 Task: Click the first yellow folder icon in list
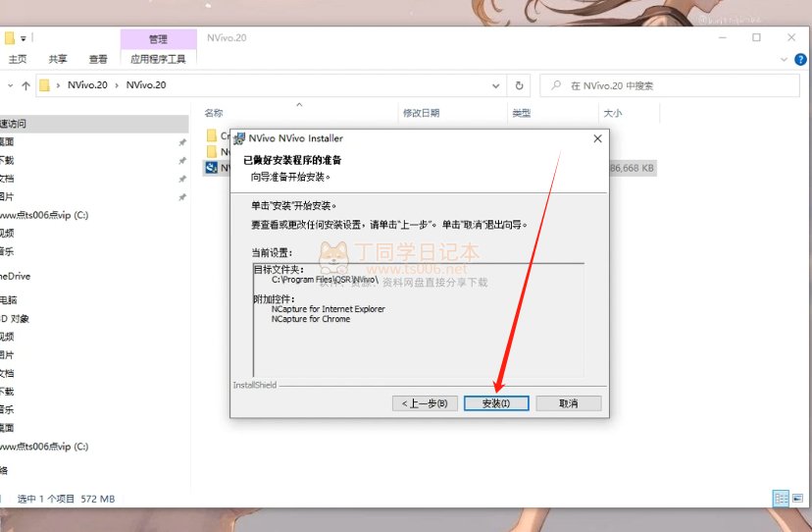tap(211, 135)
